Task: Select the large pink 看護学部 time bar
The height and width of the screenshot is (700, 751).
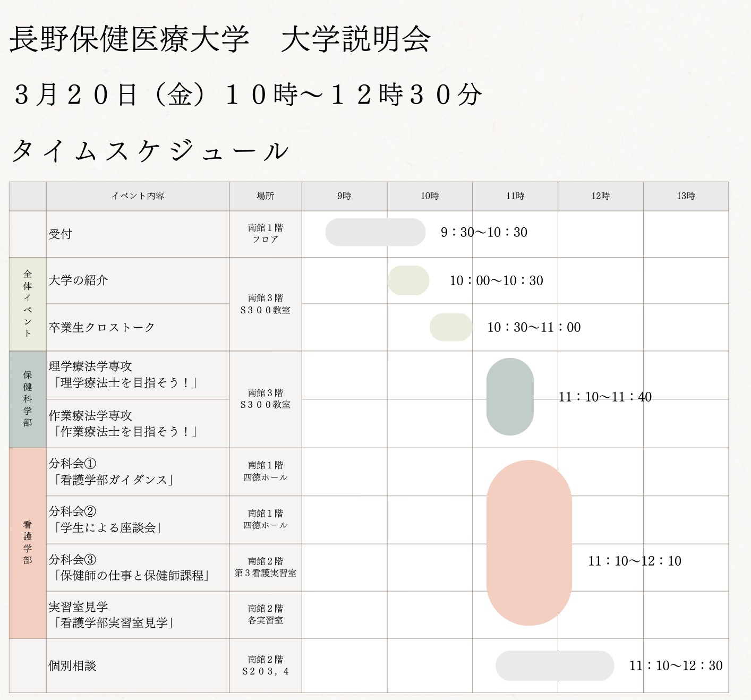Action: (529, 542)
